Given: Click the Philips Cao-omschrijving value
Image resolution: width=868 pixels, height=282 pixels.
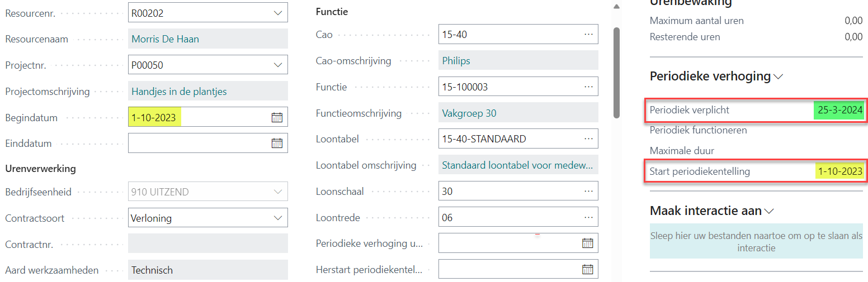Looking at the screenshot, I should click(456, 60).
